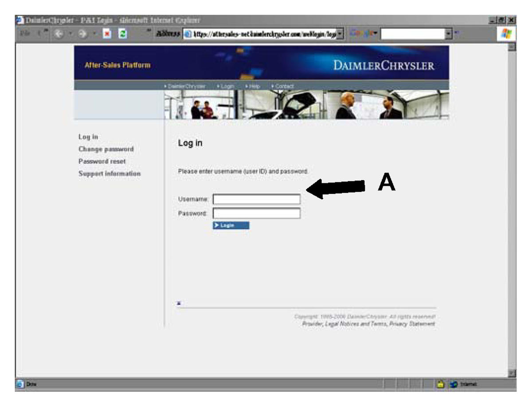Click the Windows flag logo in toolbar
This screenshot has height=407, width=532.
pyautogui.click(x=507, y=34)
